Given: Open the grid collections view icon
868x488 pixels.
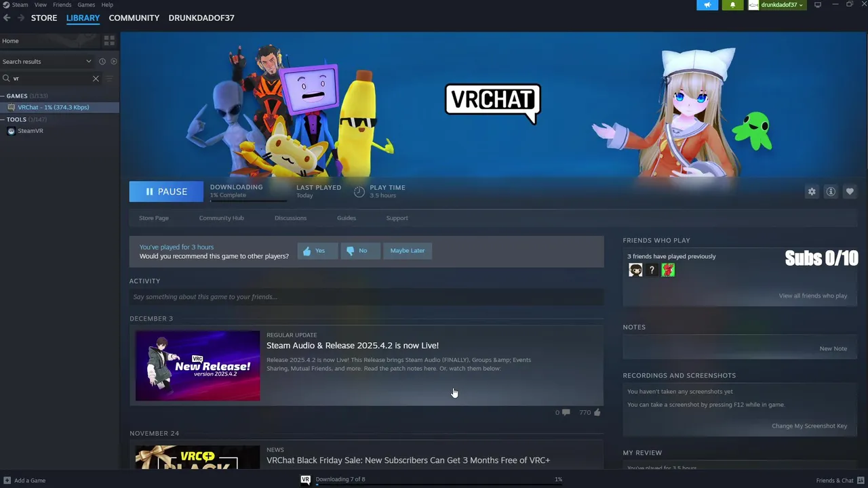Looking at the screenshot, I should 109,41.
